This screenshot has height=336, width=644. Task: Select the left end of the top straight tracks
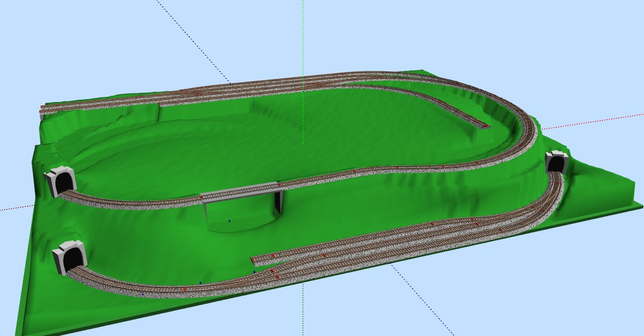coord(45,108)
